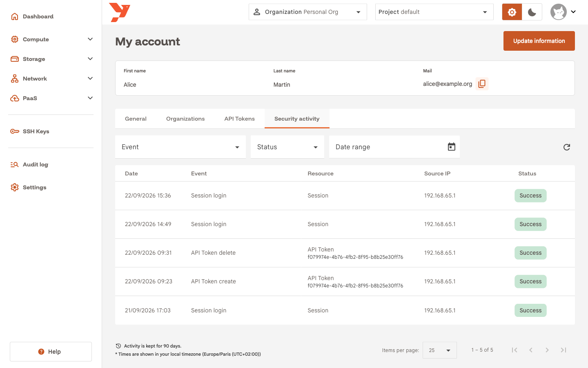Go to the previous page of results
This screenshot has height=368, width=588.
pyautogui.click(x=531, y=350)
